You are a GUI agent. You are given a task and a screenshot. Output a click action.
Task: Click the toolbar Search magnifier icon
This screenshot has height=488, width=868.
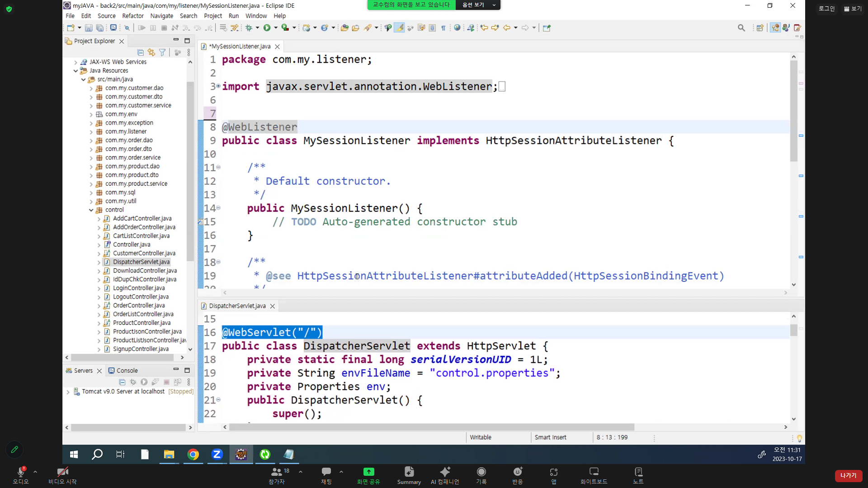pos(741,28)
